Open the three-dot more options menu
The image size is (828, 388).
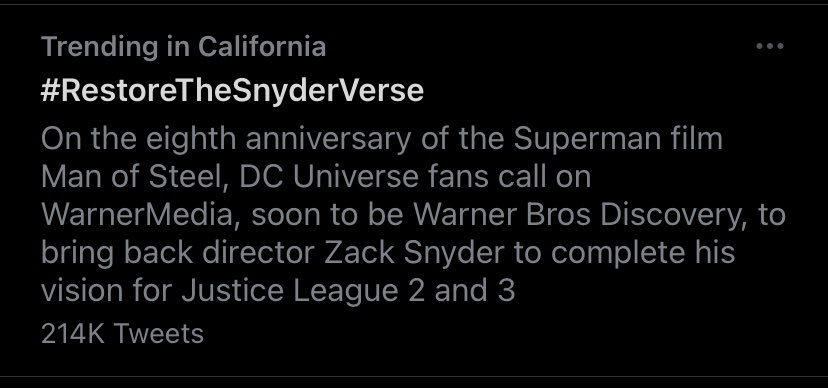click(769, 46)
